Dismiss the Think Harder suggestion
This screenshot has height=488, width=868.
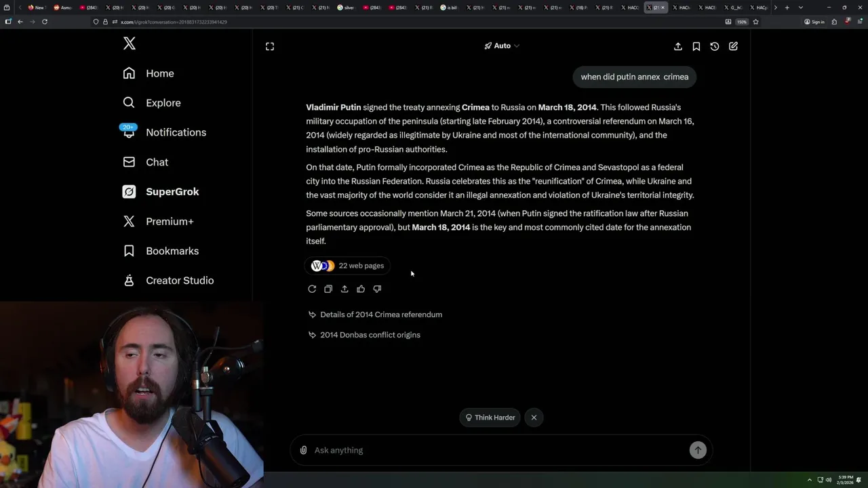(534, 418)
